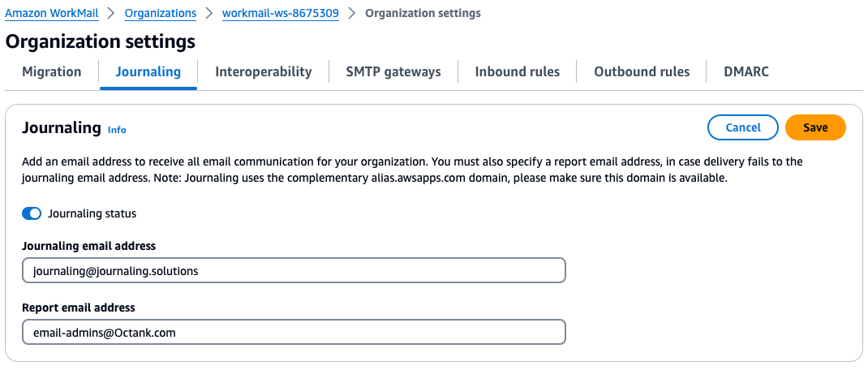This screenshot has width=868, height=370.
Task: Cancel the journaling changes
Action: (743, 127)
